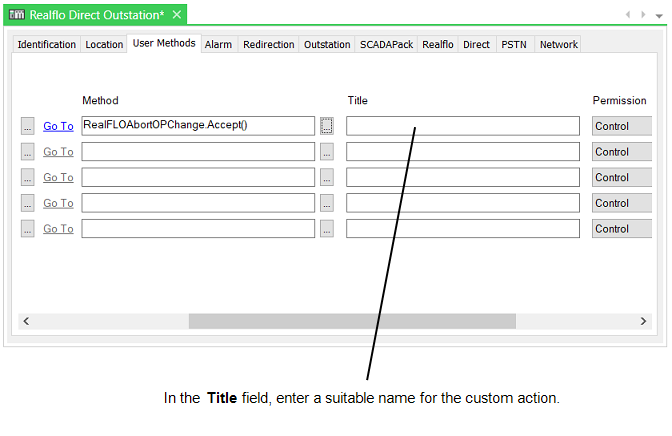Click the second row Go To link
The width and height of the screenshot is (672, 436).
[58, 152]
